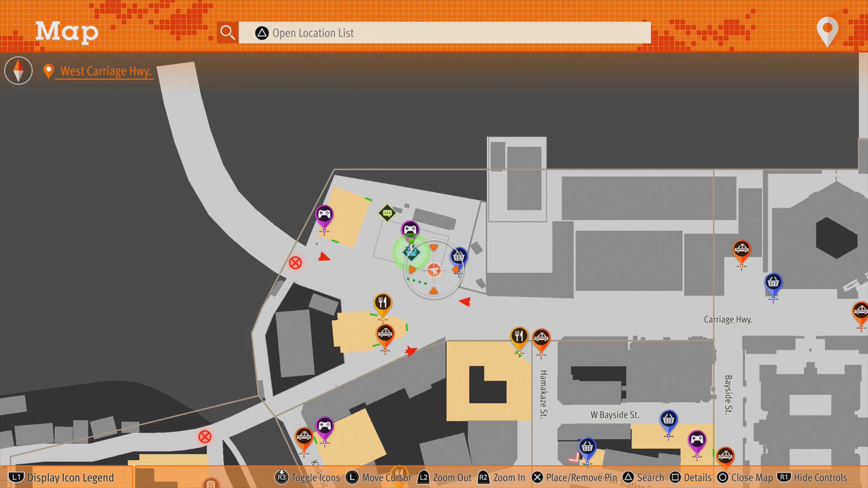
Task: Click the Carriage Hwy. street label
Action: [x=728, y=319]
